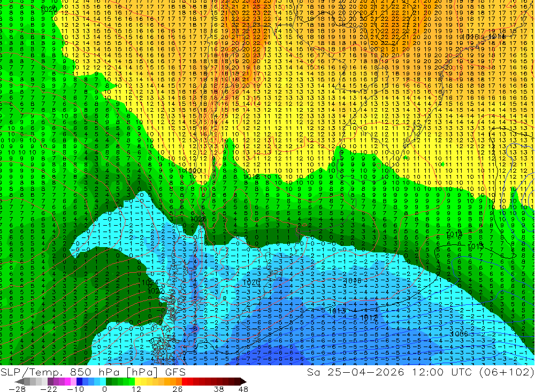
Task: Pick the bright red swatch in the legend
Action: pyautogui.click(x=185, y=381)
